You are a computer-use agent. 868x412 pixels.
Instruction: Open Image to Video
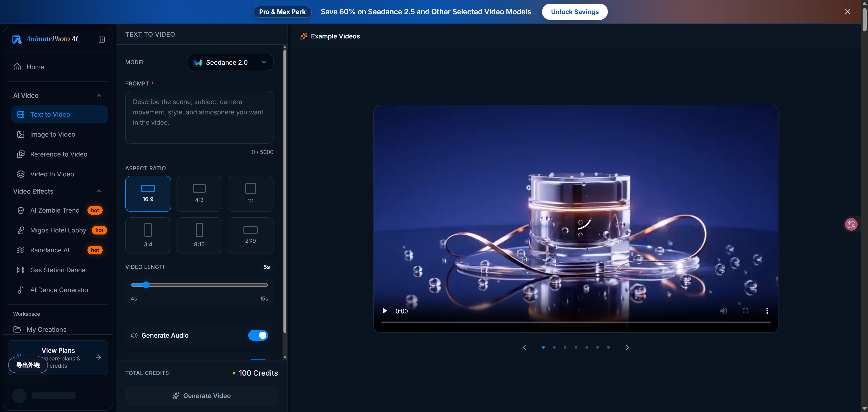tap(60, 134)
